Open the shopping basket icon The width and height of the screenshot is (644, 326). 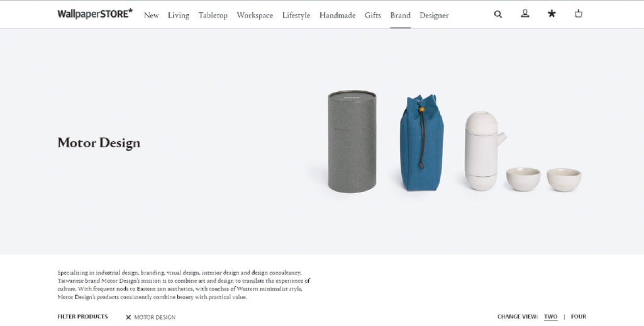pyautogui.click(x=579, y=14)
